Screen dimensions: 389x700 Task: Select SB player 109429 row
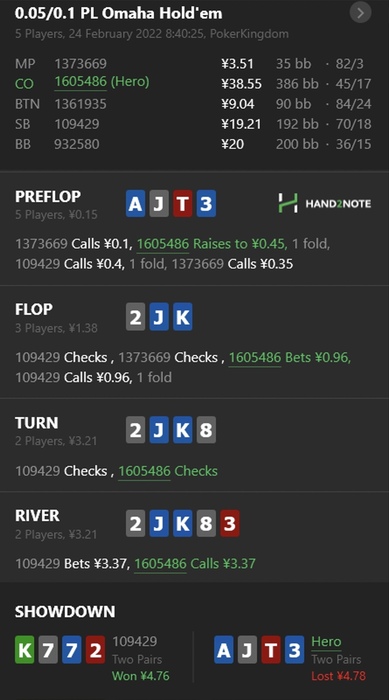tap(193, 124)
